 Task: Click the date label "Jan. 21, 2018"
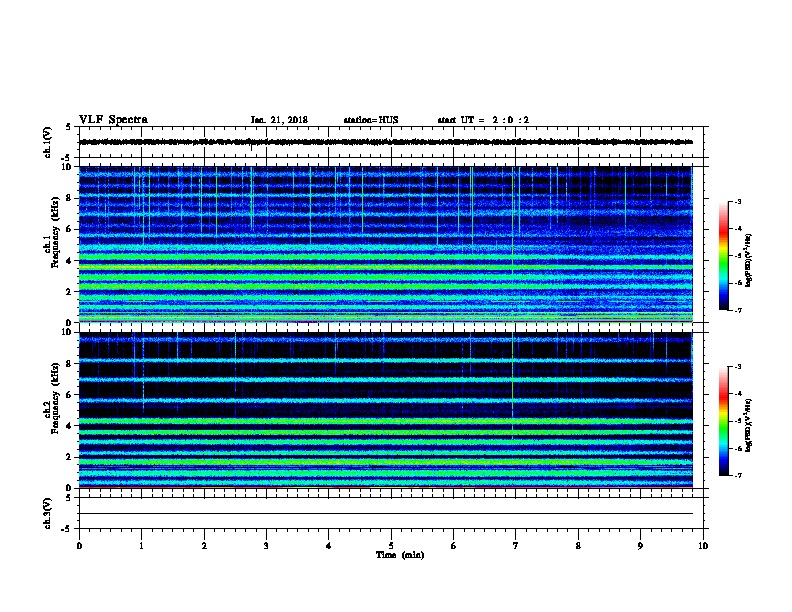click(x=279, y=120)
